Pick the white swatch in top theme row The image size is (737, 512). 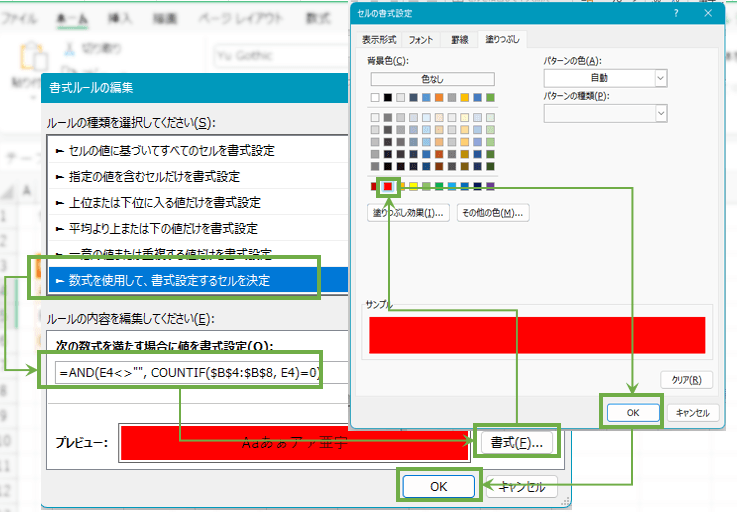click(x=375, y=97)
